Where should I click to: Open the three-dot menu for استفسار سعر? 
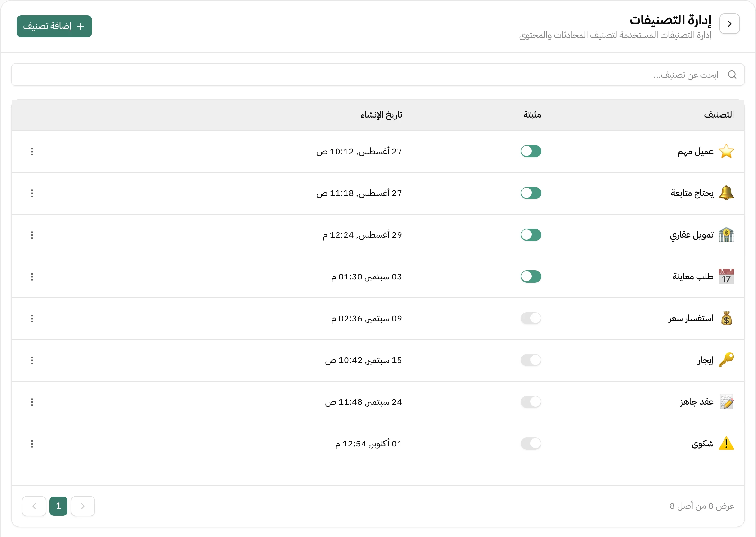32,318
